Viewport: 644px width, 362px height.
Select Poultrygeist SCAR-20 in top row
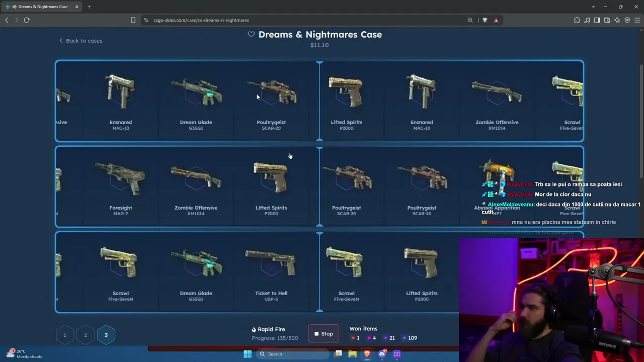coord(271,101)
